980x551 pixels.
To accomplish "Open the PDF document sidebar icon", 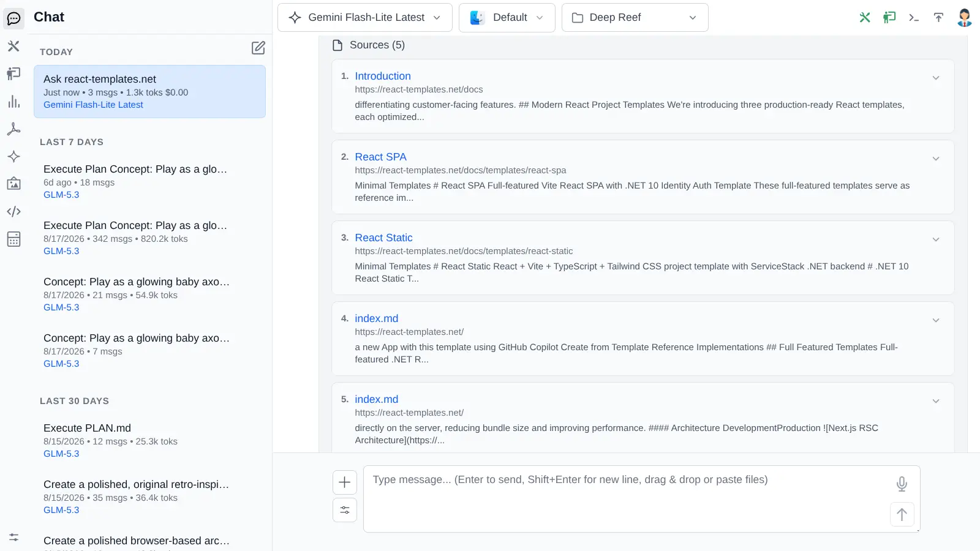I will pos(13,129).
